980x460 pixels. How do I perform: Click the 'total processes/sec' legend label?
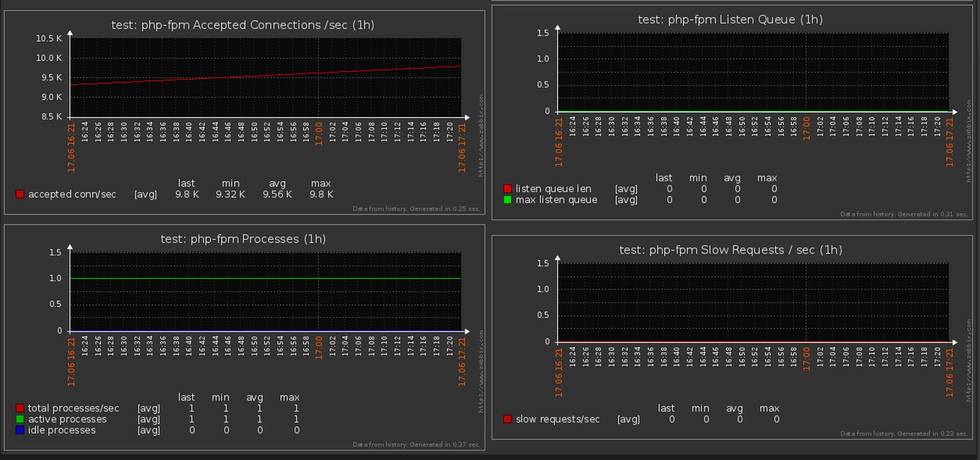73,408
